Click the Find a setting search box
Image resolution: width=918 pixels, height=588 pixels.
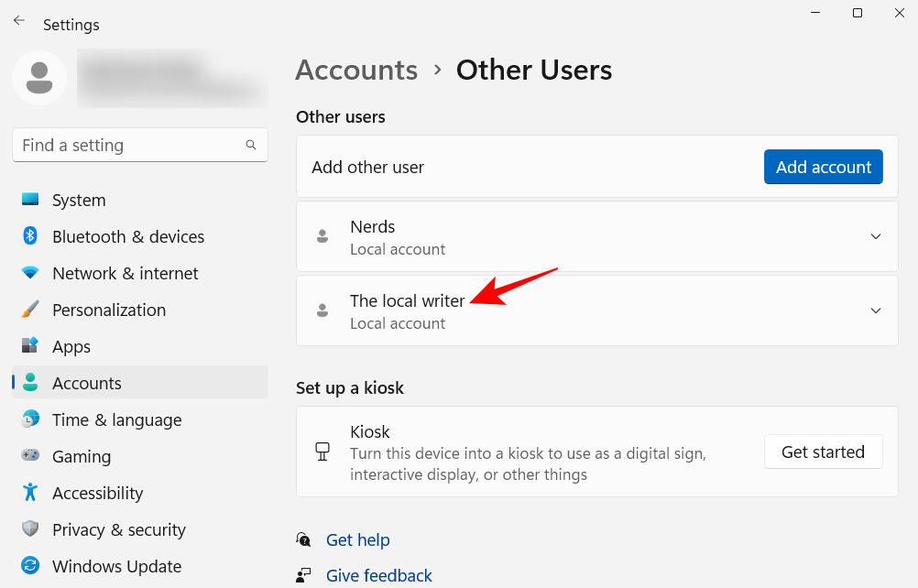[128, 145]
